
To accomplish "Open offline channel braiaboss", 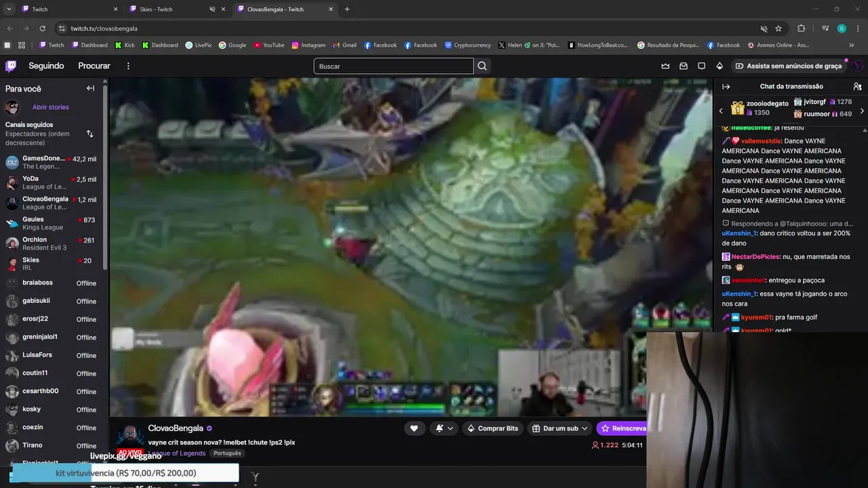I will [x=51, y=283].
